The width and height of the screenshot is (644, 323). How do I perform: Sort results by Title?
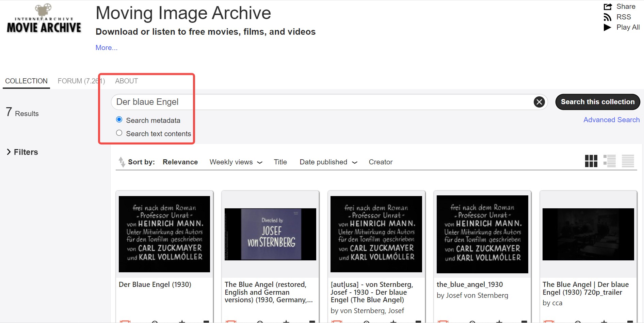pos(280,162)
